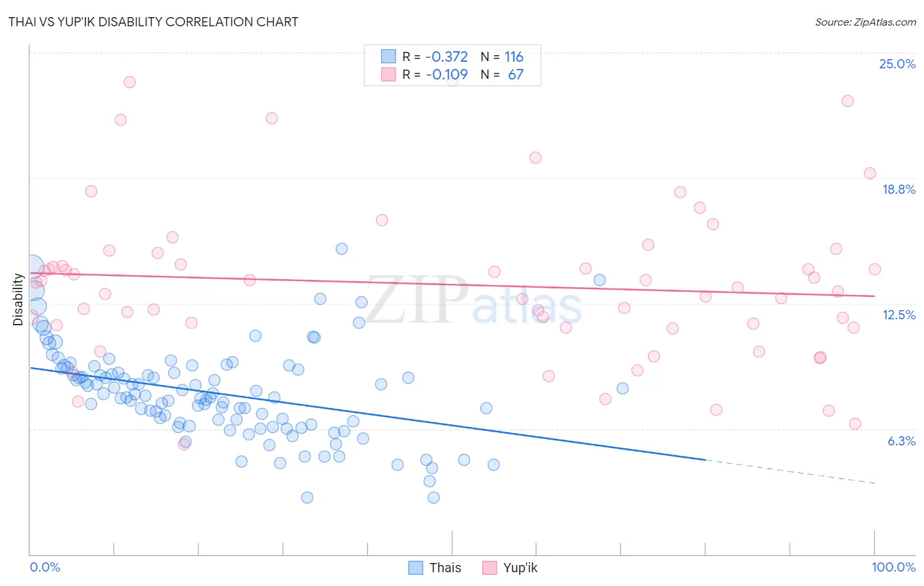924x586 pixels.
Task: Click the 25.0% y-axis label
Action: [x=897, y=64]
